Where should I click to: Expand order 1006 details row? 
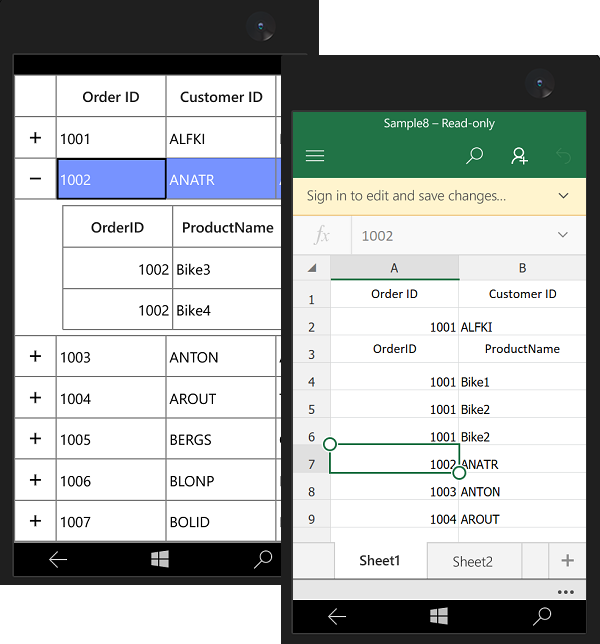(35, 480)
